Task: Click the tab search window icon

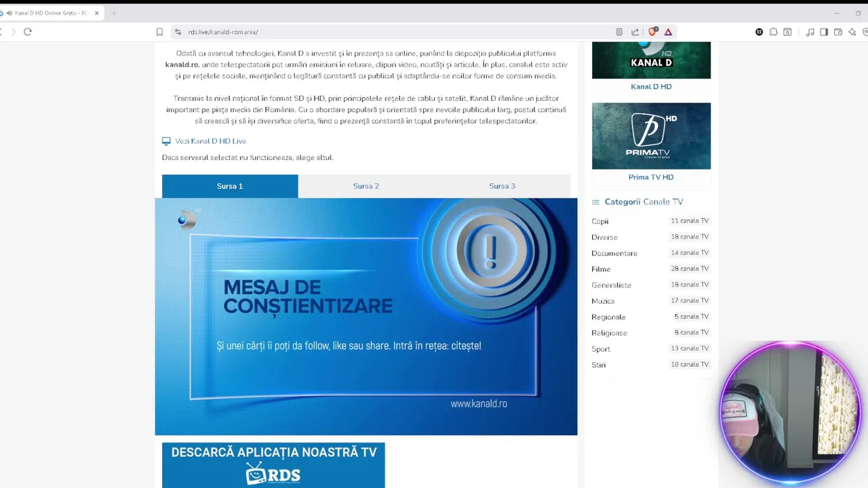Action: pos(787,32)
